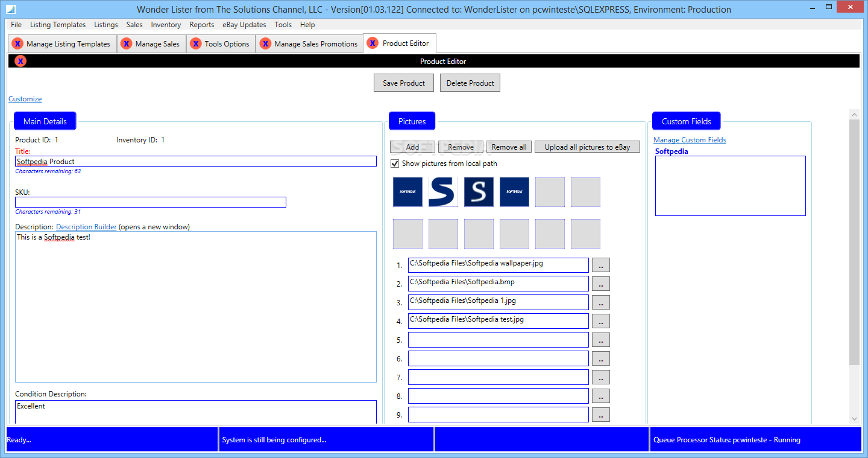The width and height of the screenshot is (868, 458).
Task: Click the vertical scrollbar thumb
Action: (x=854, y=242)
